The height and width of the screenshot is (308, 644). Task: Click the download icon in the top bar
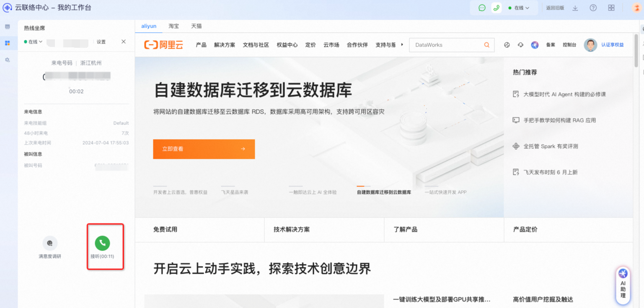(575, 8)
